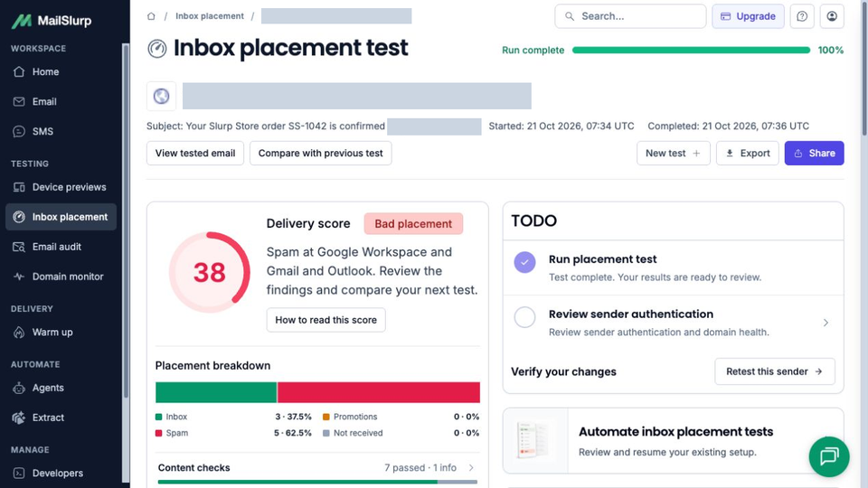Click Compare with previous test
868x488 pixels.
pos(320,154)
